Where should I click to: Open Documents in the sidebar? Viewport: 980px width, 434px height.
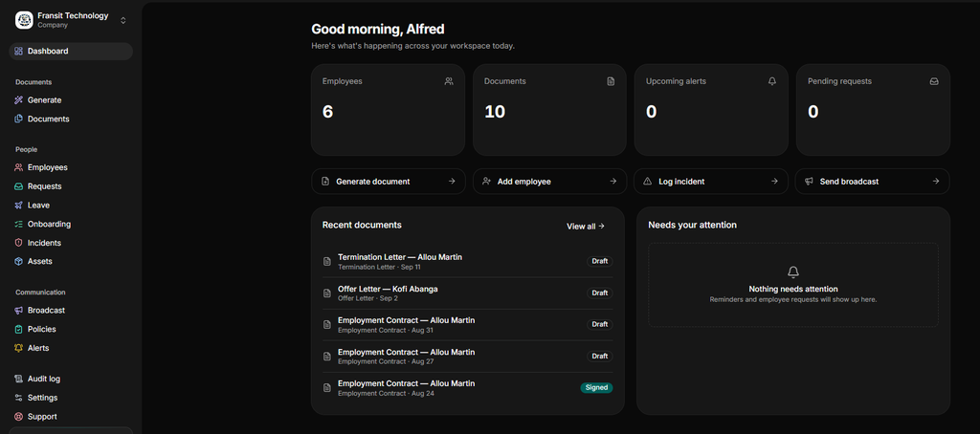pyautogui.click(x=71, y=119)
